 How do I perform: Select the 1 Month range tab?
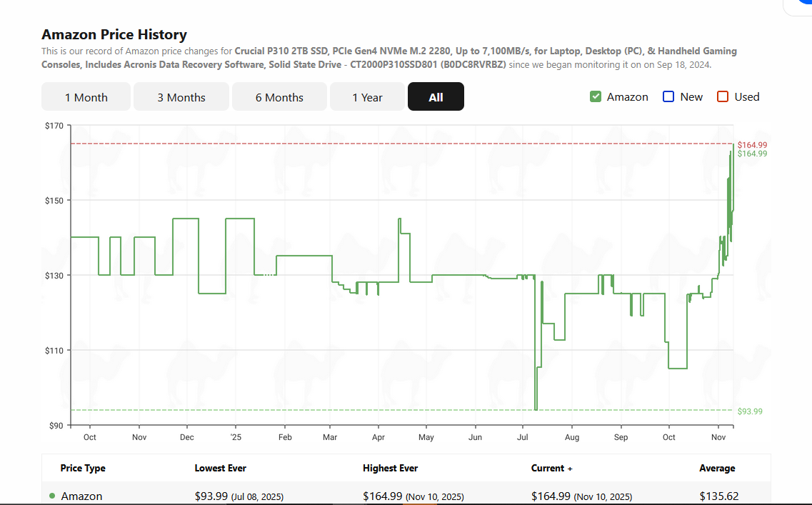[x=86, y=97]
